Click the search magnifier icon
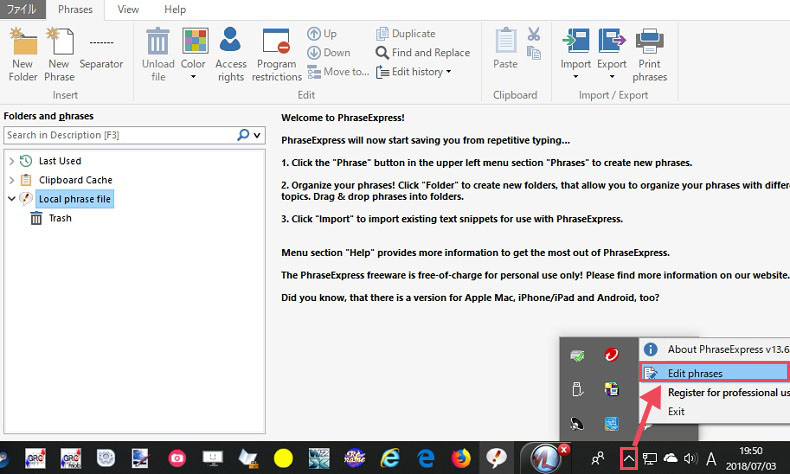790x474 pixels. tap(243, 135)
